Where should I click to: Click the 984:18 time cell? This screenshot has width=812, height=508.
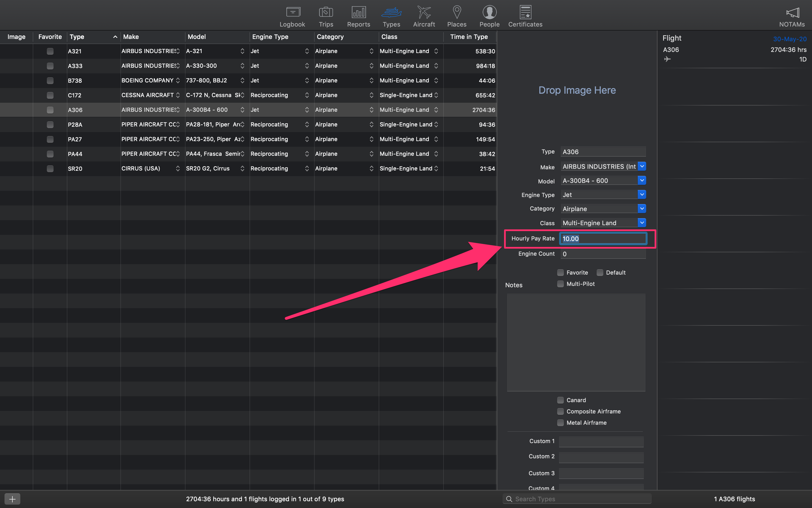[x=485, y=66]
